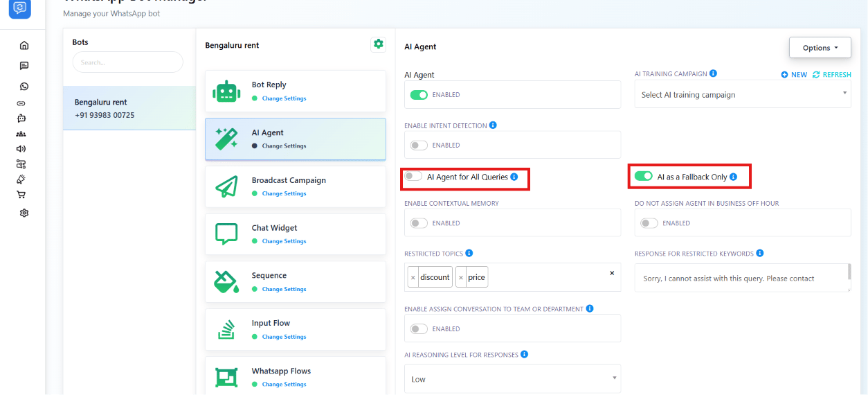Click REFRESH link for AI training campaign
This screenshot has width=868, height=395.
pos(832,75)
